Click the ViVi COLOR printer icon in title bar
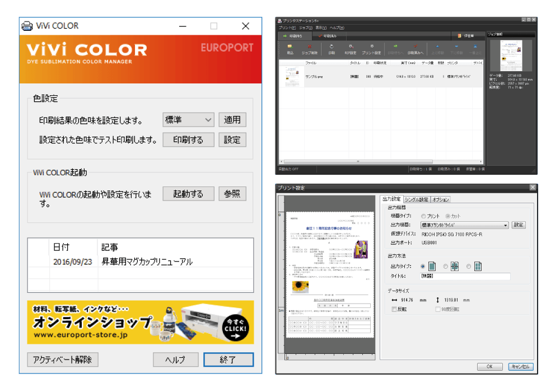Viewport: 560px width, 392px height. [27, 26]
